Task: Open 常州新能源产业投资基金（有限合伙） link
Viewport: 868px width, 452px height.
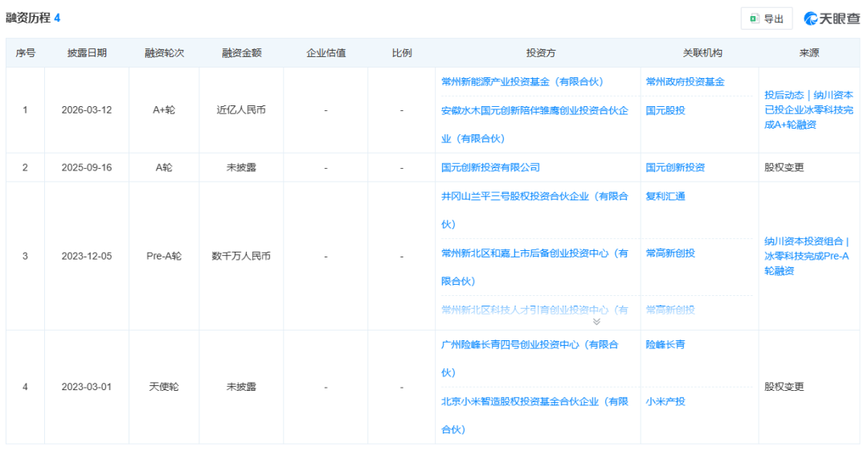Action: coord(522,82)
